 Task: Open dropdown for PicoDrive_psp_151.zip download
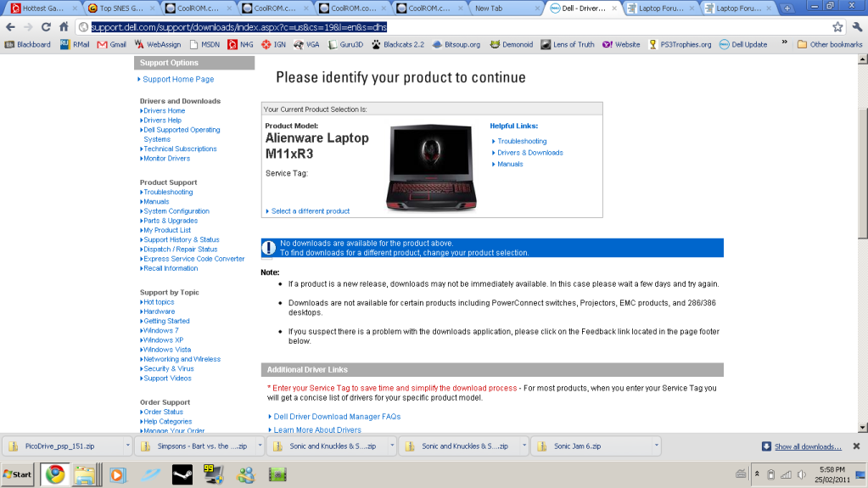(x=127, y=446)
